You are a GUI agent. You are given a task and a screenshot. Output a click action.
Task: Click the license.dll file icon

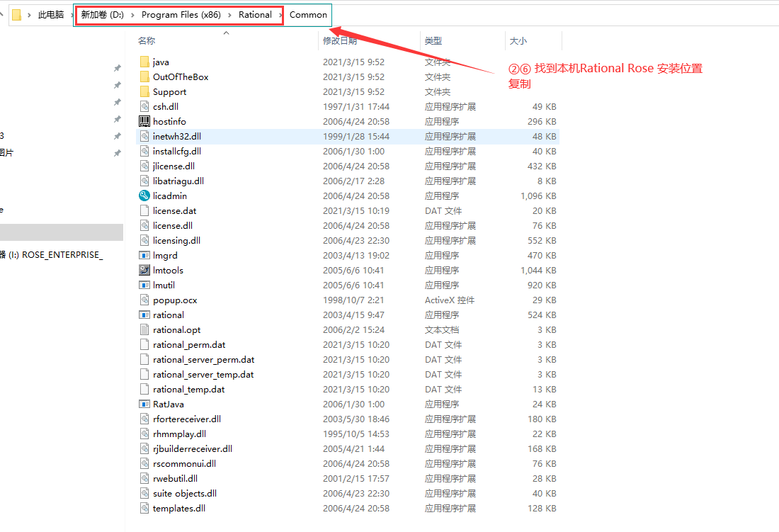[144, 225]
